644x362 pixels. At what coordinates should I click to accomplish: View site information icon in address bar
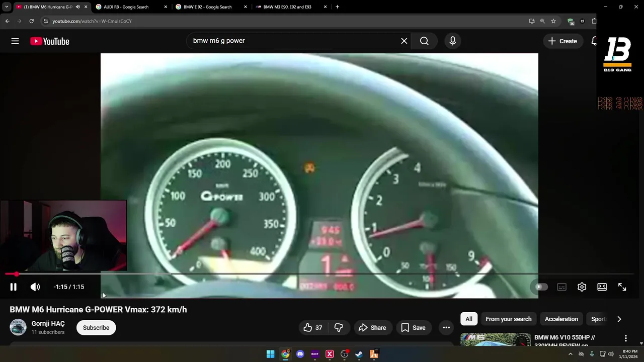[46, 21]
